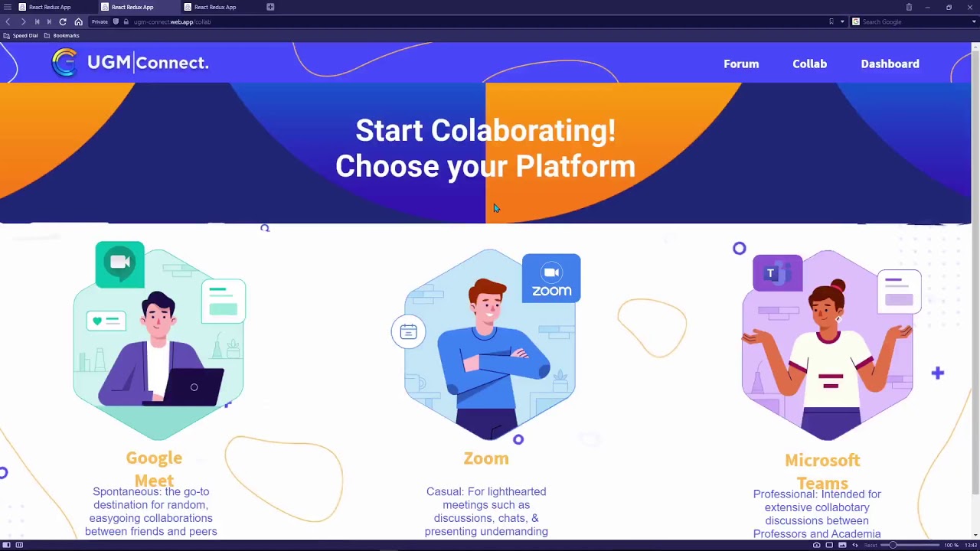Click the Microsoft Teams logo icon
Viewport: 980px width, 551px height.
pyautogui.click(x=777, y=273)
